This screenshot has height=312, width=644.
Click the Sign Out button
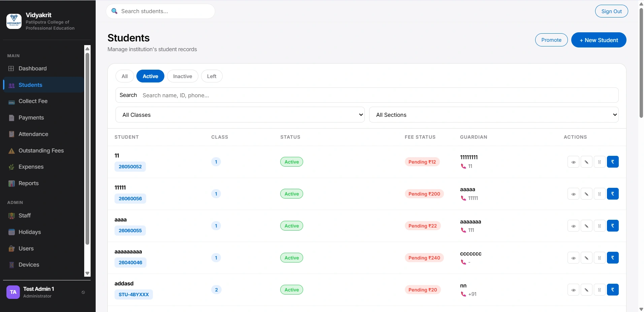pos(612,11)
